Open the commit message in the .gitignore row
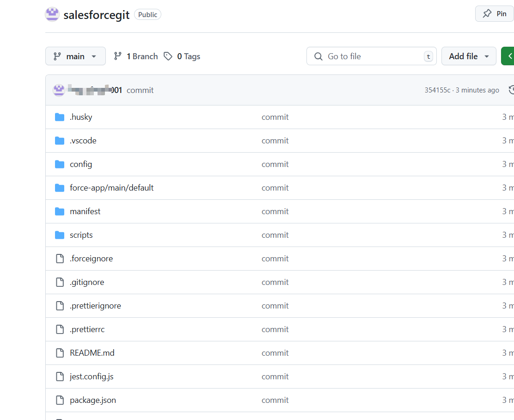This screenshot has width=514, height=420. tap(275, 283)
